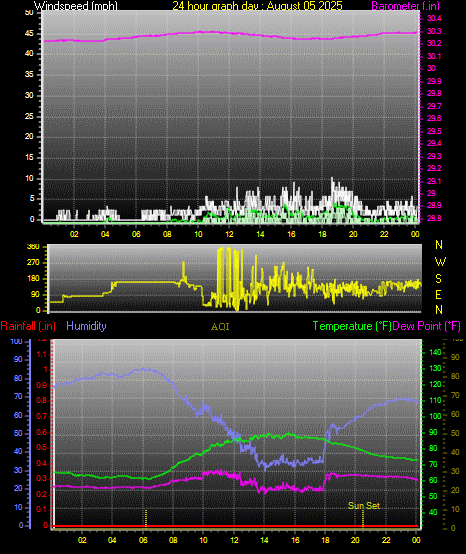466x554 pixels.
Task: Click the "0.5" rainfall axis value
Action: (x=42, y=447)
